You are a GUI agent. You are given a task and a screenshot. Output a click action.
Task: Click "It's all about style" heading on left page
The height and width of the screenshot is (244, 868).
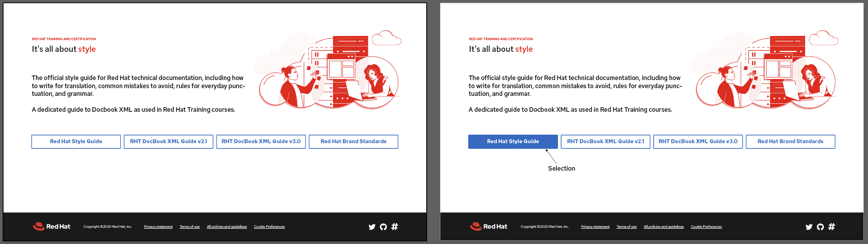(64, 49)
